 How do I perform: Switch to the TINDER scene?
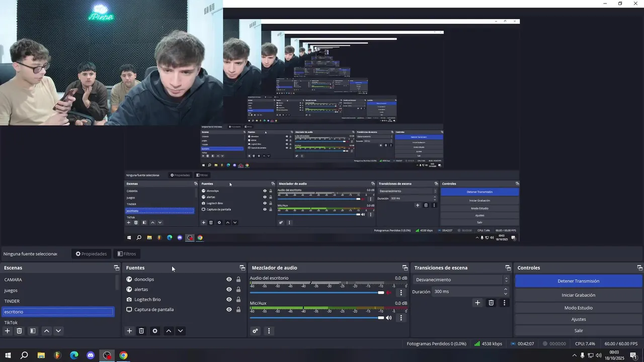click(x=58, y=301)
